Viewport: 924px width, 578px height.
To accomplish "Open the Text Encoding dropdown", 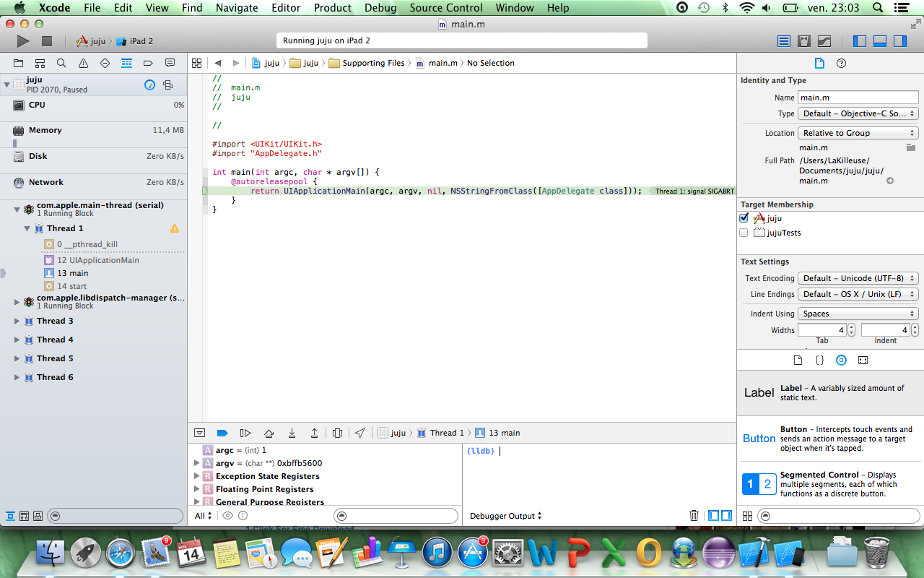I will (858, 278).
